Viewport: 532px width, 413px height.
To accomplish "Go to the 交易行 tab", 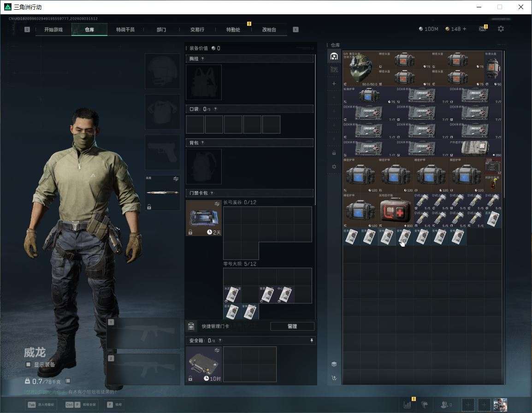I will (197, 29).
